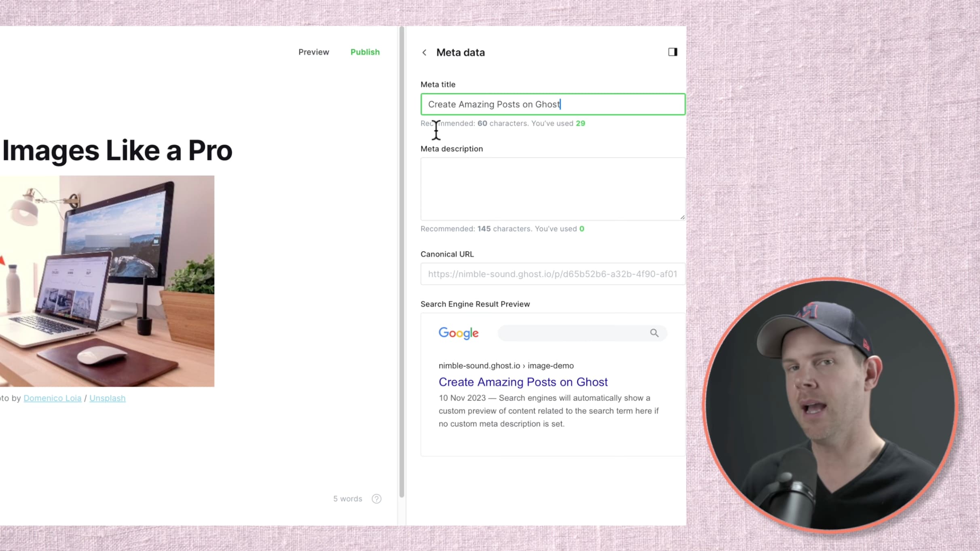Open the post Preview

314,52
